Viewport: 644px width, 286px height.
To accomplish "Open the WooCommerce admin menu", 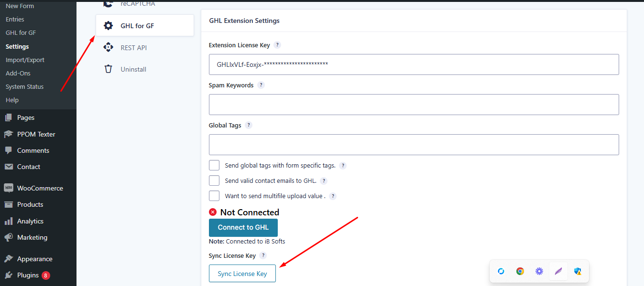I will [40, 188].
